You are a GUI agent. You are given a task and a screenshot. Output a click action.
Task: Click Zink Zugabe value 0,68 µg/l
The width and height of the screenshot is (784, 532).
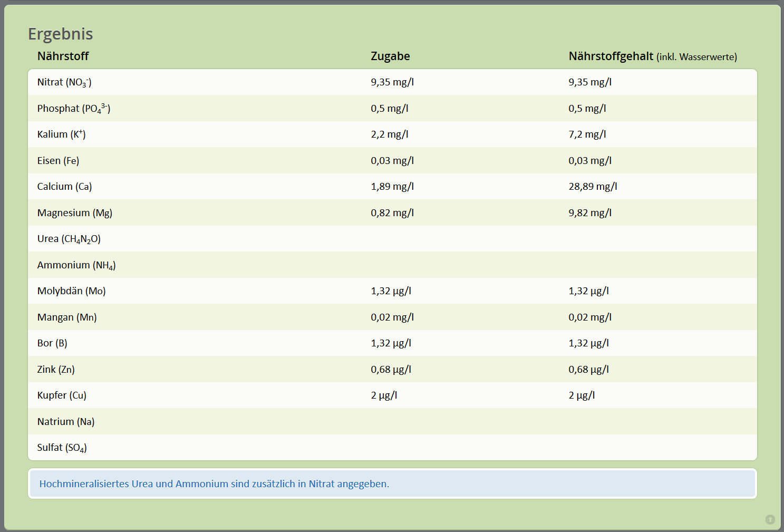(x=391, y=369)
